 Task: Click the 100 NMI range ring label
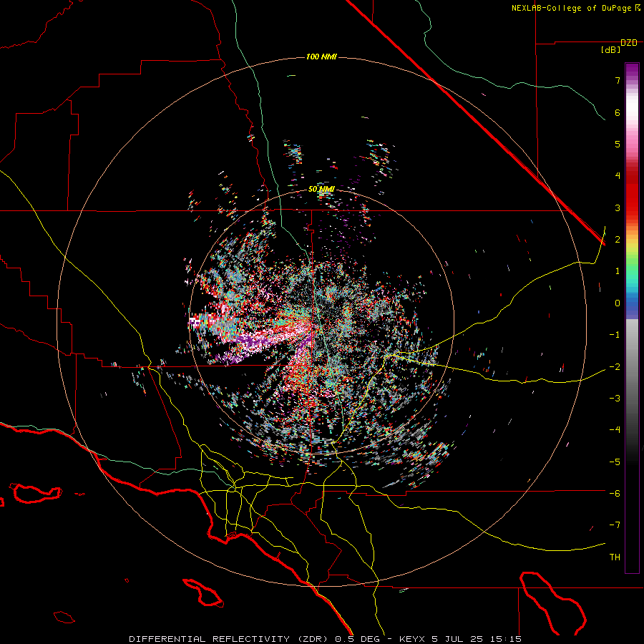[321, 57]
